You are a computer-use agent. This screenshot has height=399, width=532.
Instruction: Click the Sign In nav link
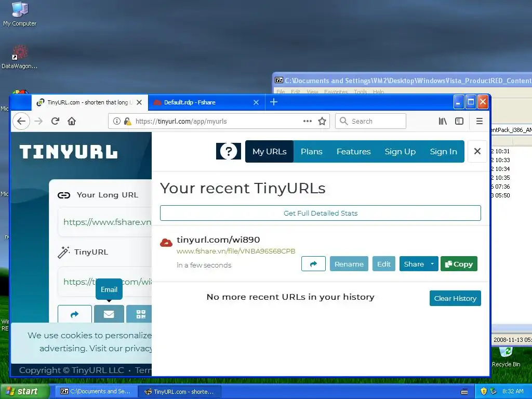coord(444,151)
